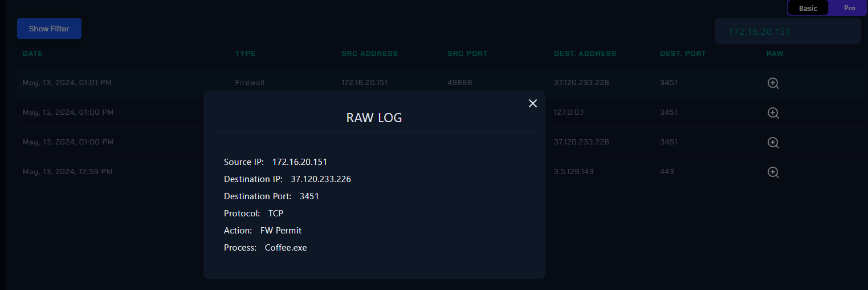Close the RAW LOG dialog
This screenshot has height=290, width=868.
533,103
